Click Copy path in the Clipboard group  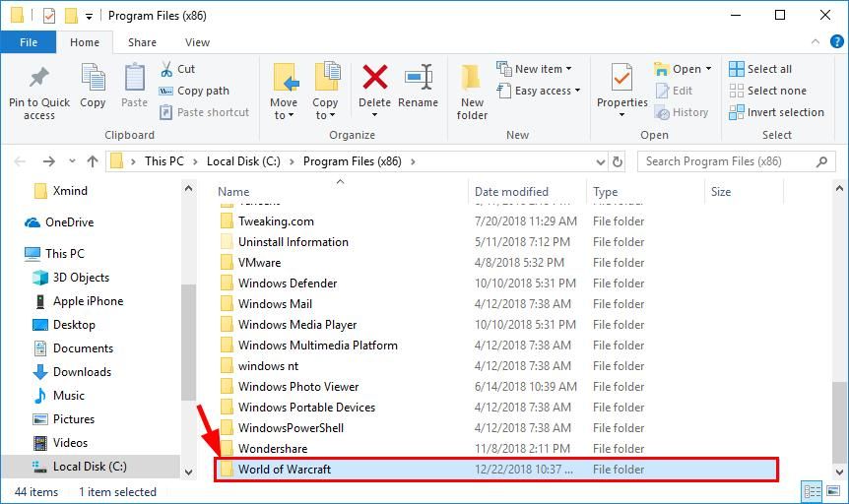[194, 91]
